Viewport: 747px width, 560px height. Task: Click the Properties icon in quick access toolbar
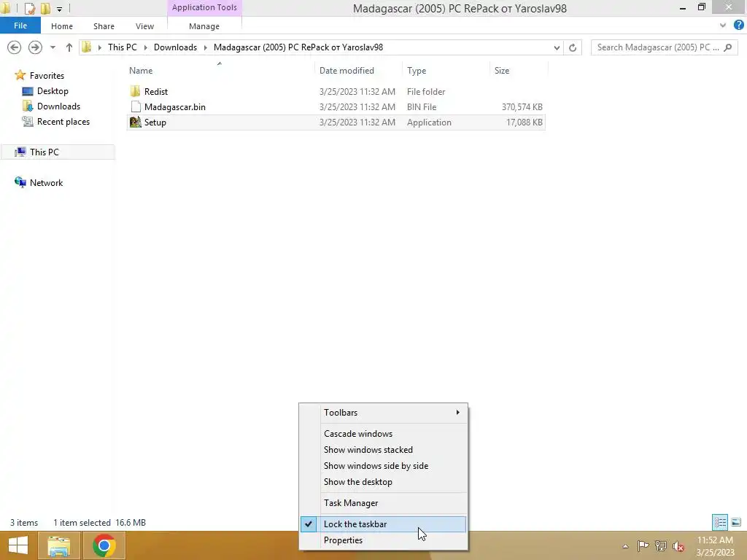tap(29, 8)
